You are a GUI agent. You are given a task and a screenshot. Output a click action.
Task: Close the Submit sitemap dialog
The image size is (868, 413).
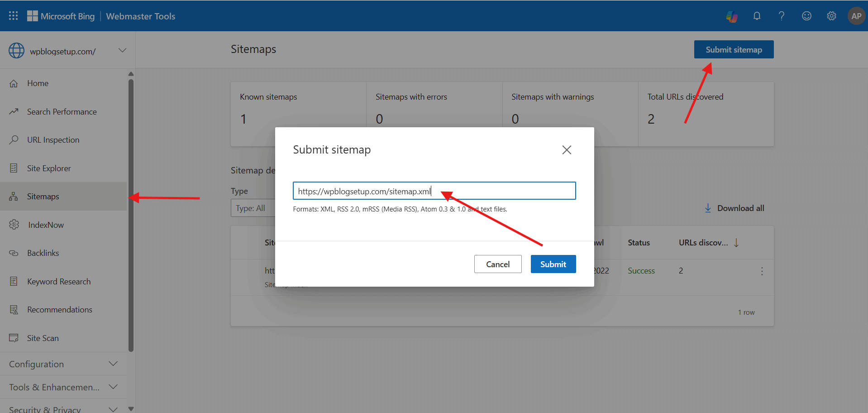(567, 150)
